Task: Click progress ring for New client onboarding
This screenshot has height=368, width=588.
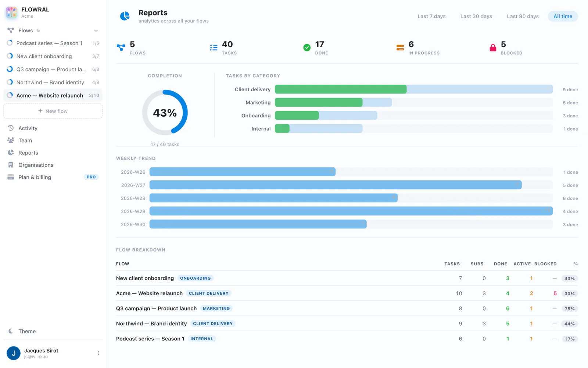Action: coord(10,56)
